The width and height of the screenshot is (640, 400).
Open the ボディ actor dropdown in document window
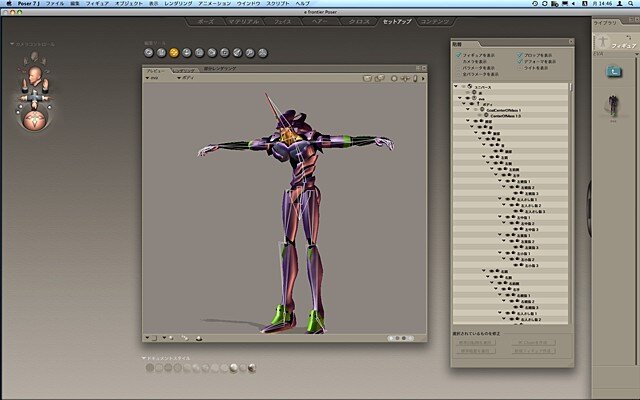pyautogui.click(x=186, y=78)
